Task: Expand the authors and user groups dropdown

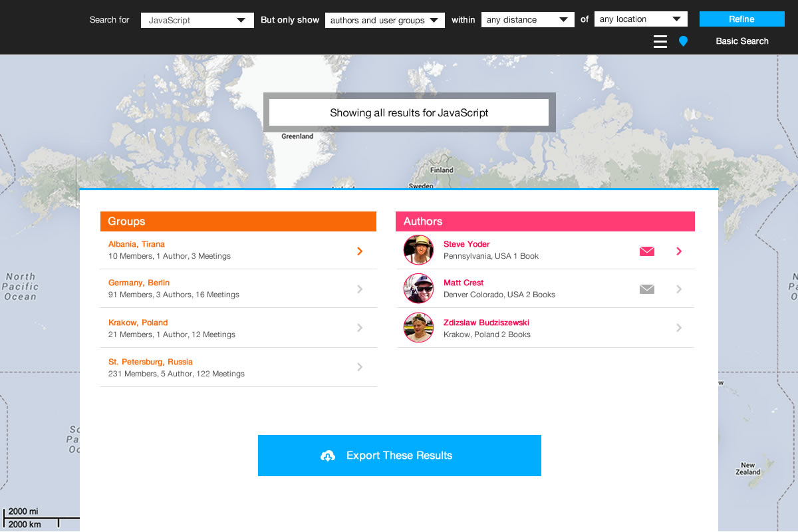Action: tap(384, 21)
